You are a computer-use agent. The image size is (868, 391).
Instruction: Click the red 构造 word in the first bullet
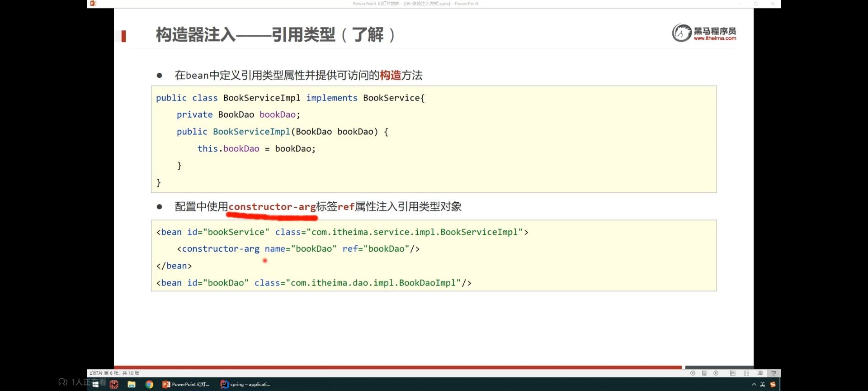tap(390, 75)
